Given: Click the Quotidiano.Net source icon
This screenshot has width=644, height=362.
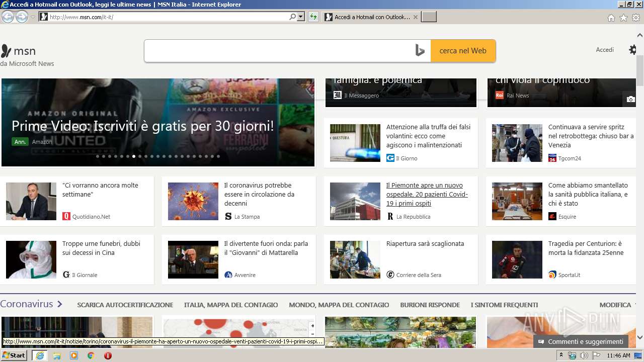Looking at the screenshot, I should pos(66,216).
